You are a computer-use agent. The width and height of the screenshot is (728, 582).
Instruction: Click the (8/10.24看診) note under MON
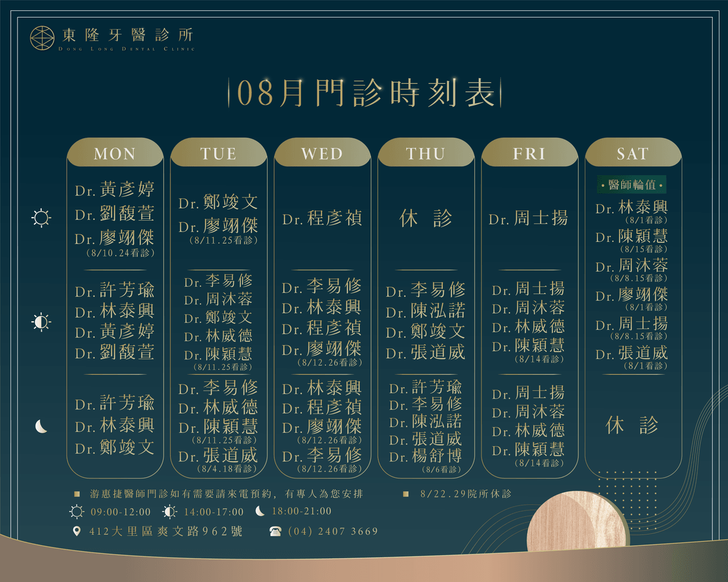[121, 253]
